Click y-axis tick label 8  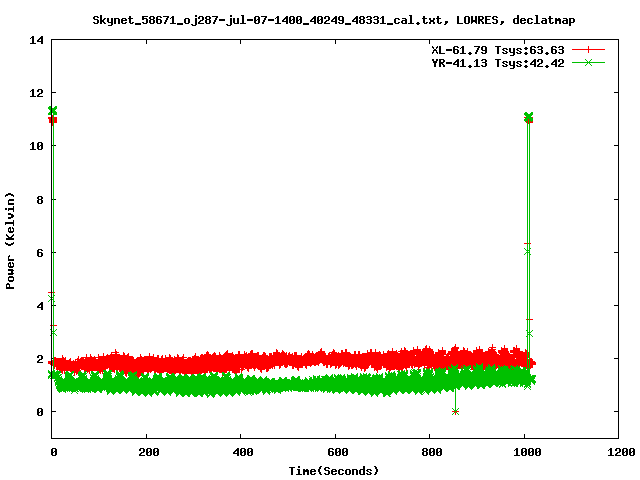pyautogui.click(x=40, y=200)
